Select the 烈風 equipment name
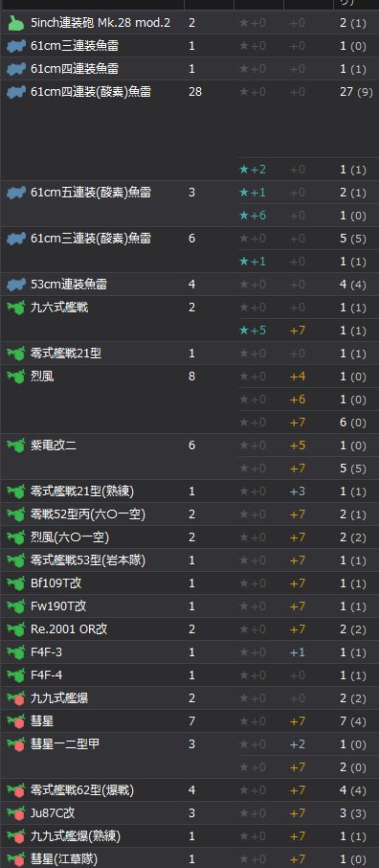Screen dimensions: 379x868 click(42, 377)
